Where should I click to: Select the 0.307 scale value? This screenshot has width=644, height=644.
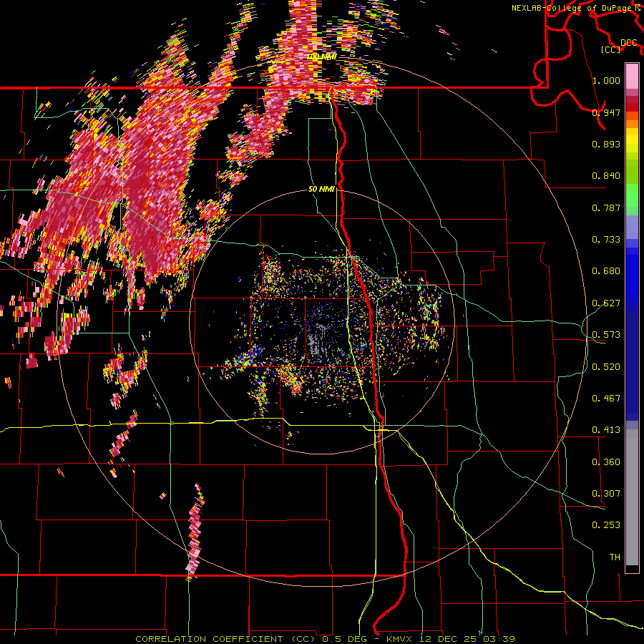(x=606, y=494)
